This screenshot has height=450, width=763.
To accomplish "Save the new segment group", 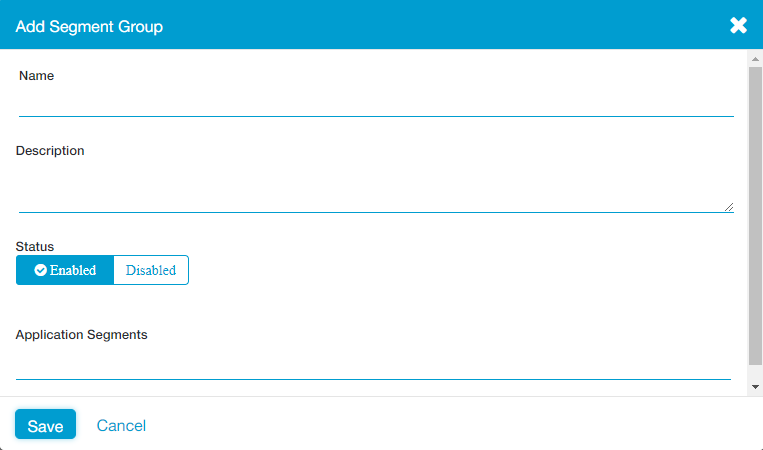I will point(45,426).
